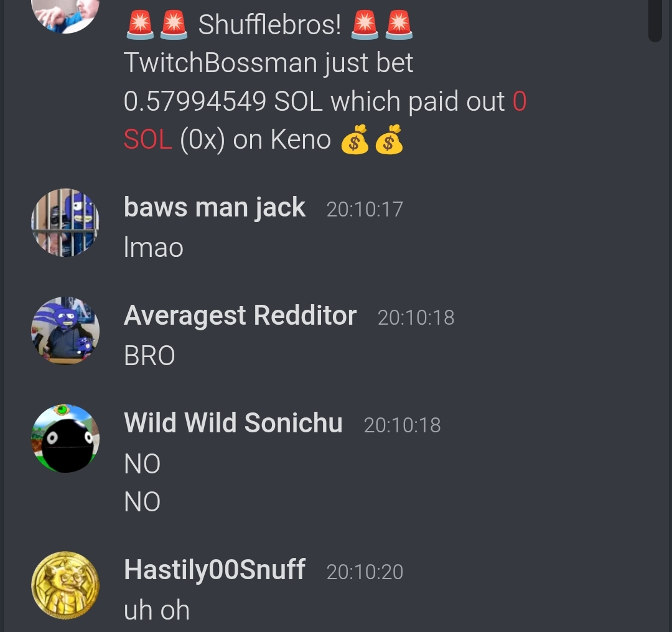Select the uh oh message

tap(156, 610)
